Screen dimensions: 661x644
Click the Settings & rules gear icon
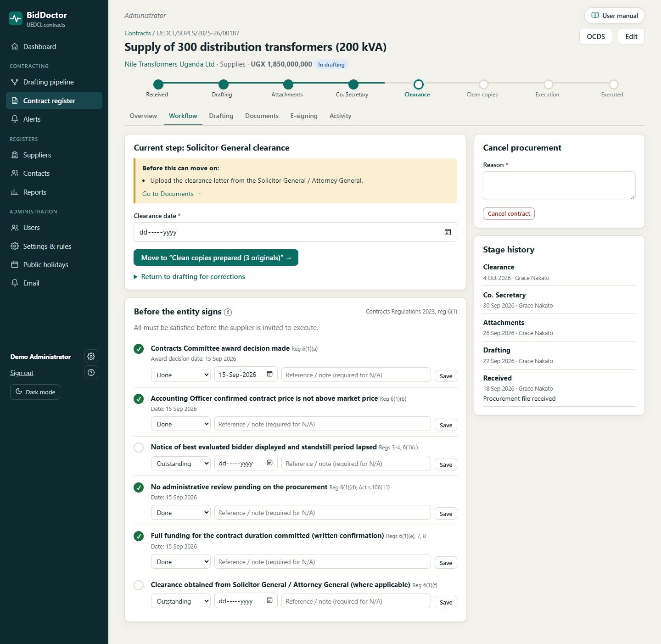click(x=15, y=246)
